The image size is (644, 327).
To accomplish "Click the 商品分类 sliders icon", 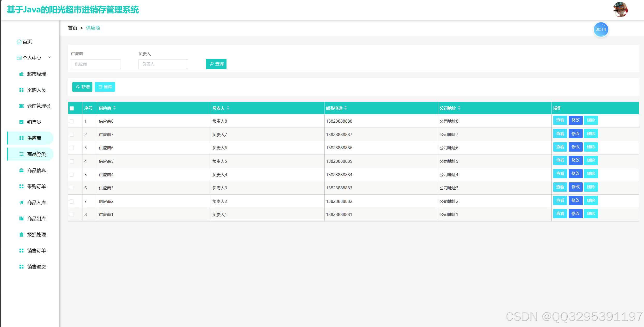I will pos(21,154).
